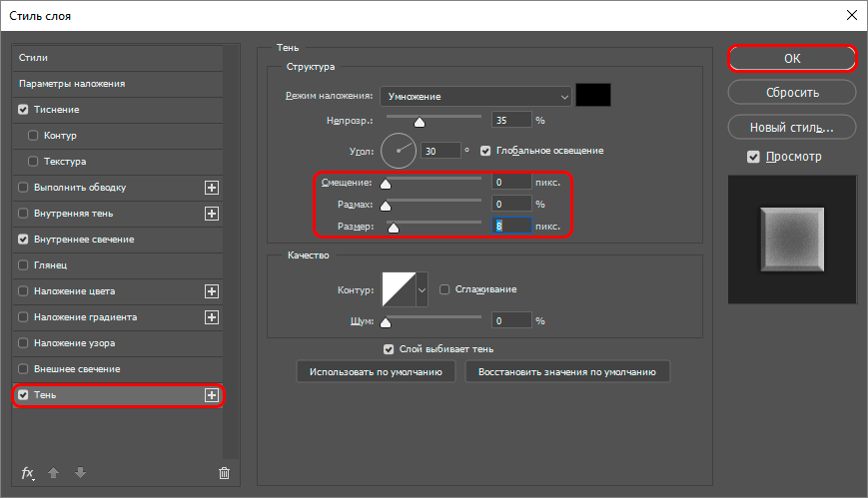The height and width of the screenshot is (498, 868).
Task: Toggle the Тиснение checkbox
Action: tap(23, 110)
